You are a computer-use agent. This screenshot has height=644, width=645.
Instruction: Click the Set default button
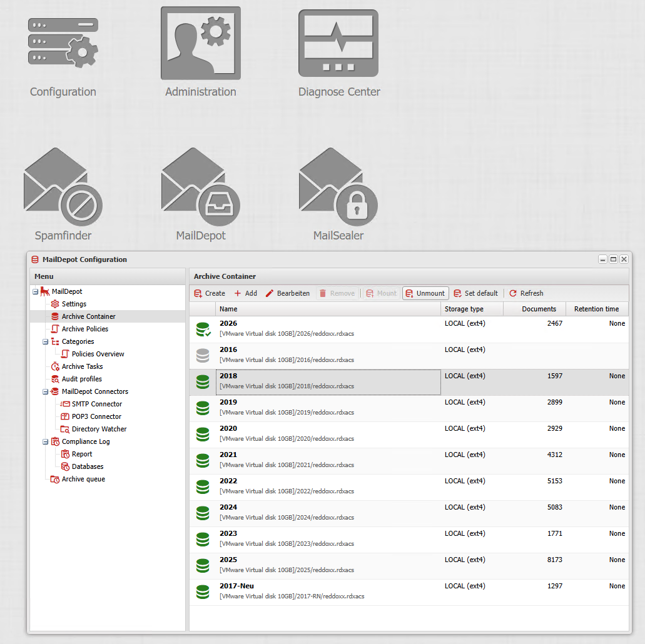point(475,293)
